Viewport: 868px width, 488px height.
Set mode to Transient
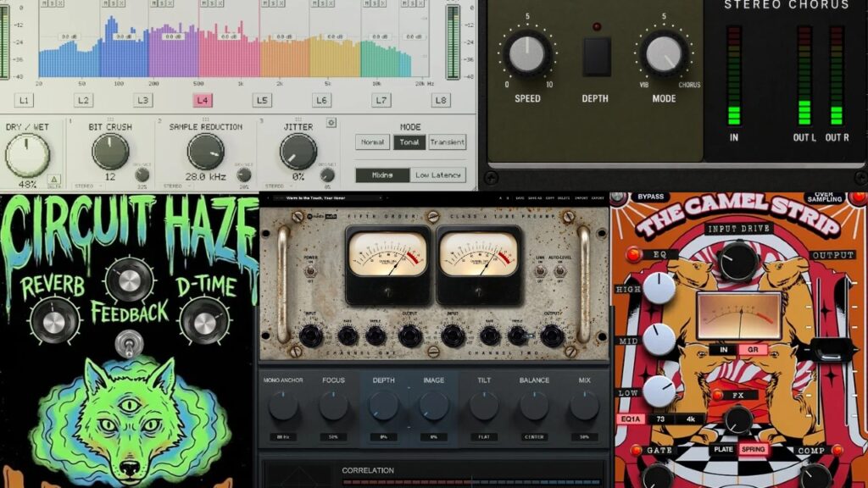447,142
